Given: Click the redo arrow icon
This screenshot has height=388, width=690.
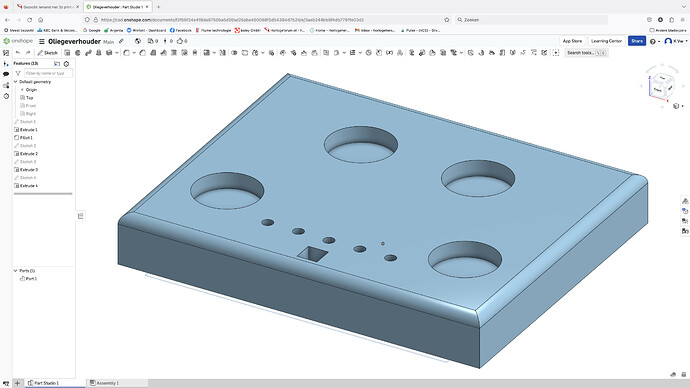Looking at the screenshot, I should [28, 53].
